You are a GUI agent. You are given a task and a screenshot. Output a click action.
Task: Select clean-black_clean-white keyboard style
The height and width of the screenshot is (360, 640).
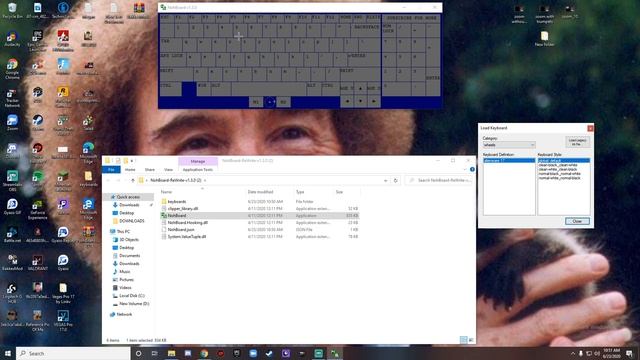click(558, 165)
